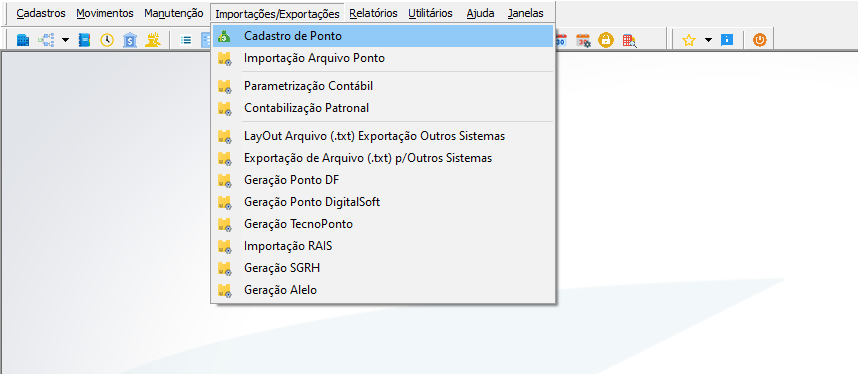The width and height of the screenshot is (858, 374).
Task: Click the orange power exit icon
Action: coord(760,40)
